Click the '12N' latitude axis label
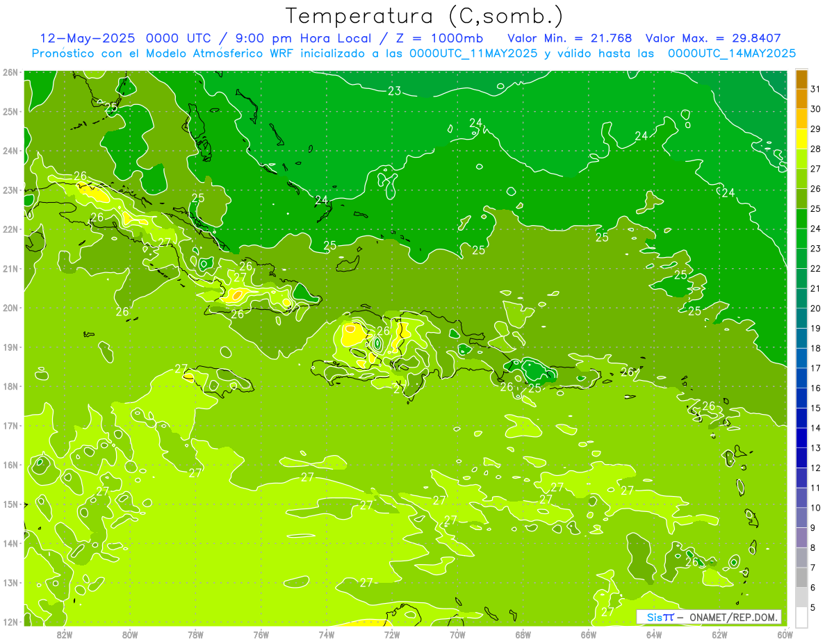 pyautogui.click(x=10, y=622)
